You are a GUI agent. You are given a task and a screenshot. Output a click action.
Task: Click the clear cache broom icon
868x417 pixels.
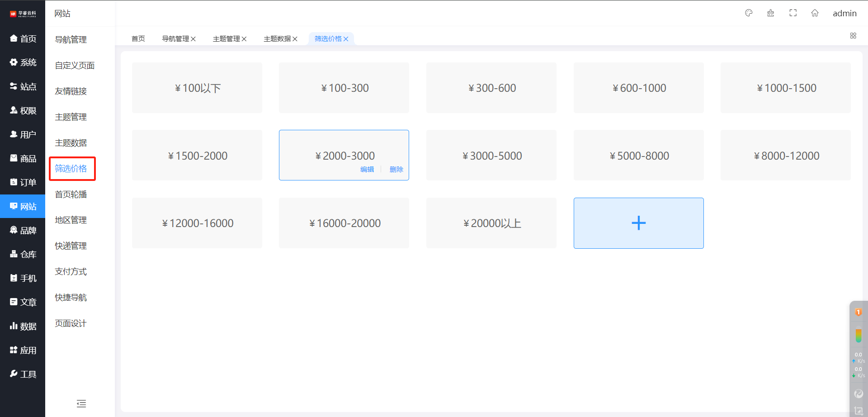click(x=771, y=13)
